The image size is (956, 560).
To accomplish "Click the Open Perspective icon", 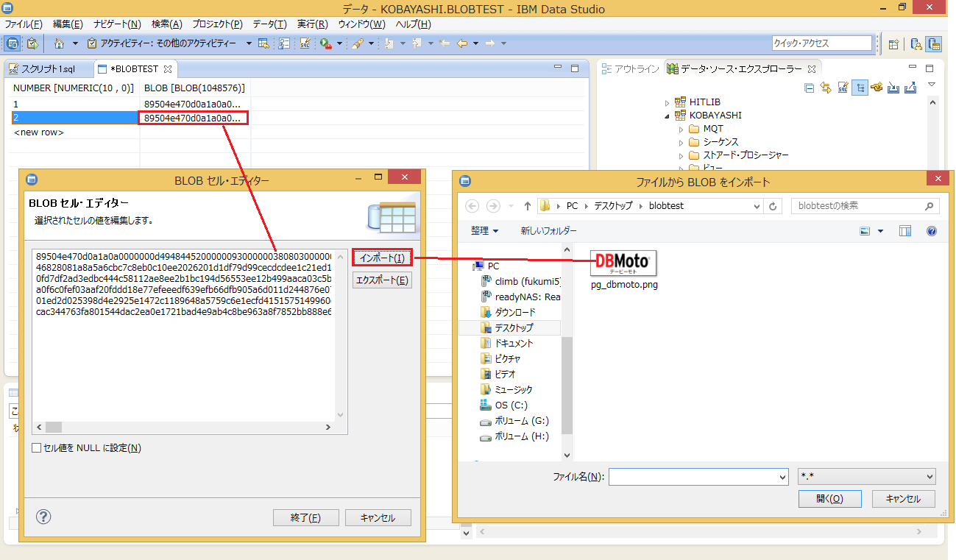I will point(893,43).
